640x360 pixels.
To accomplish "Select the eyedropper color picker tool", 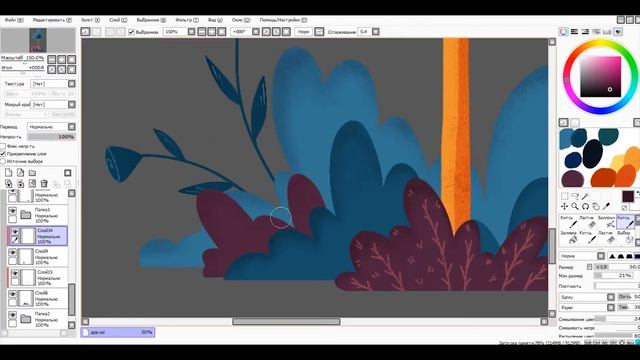I will (607, 207).
